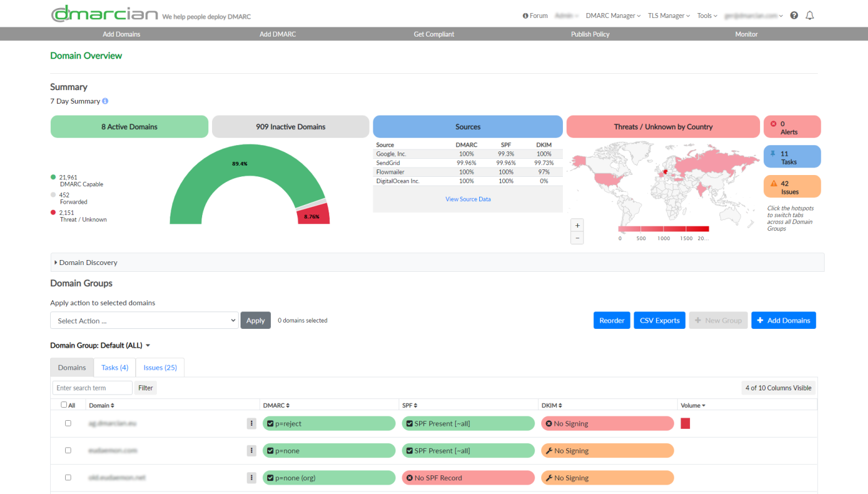Open the 0 Alerts hotspot
Viewport: 868px width, 494px height.
pyautogui.click(x=792, y=127)
